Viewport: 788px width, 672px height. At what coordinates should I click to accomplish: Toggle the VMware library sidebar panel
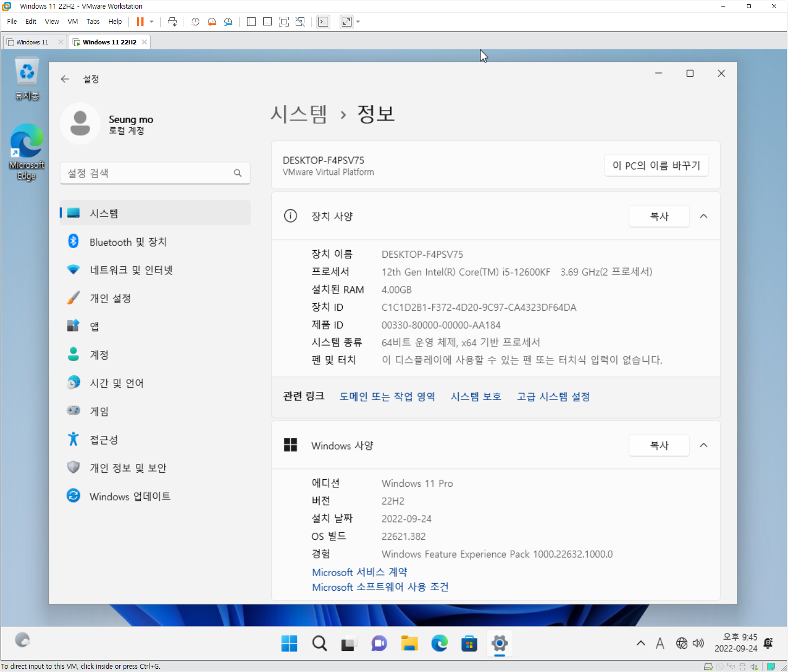[251, 22]
